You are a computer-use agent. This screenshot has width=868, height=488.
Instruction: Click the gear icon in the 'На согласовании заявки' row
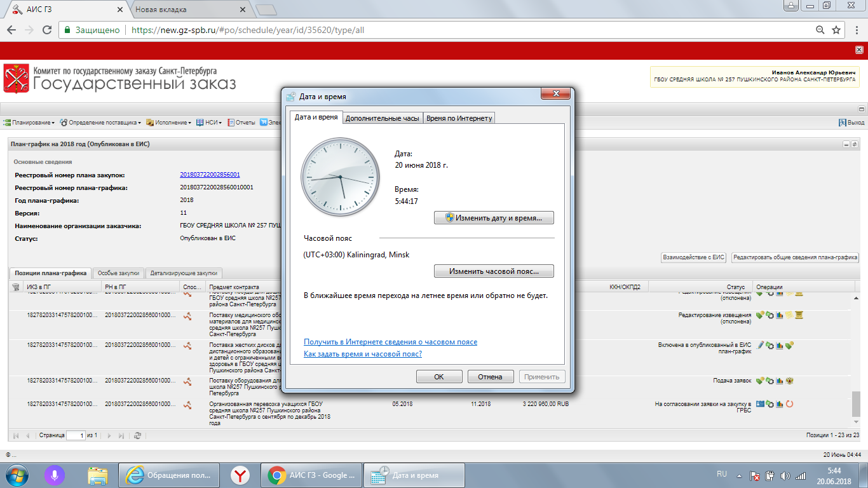point(770,403)
